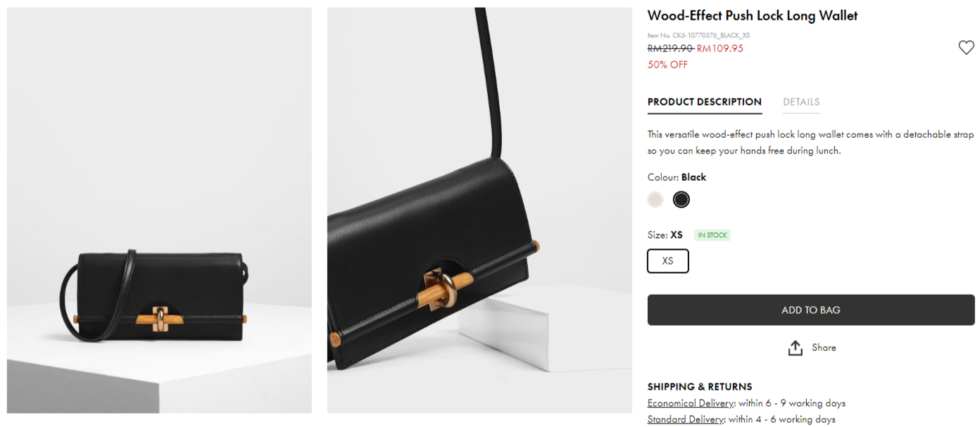The image size is (980, 427).
Task: Select size XS option
Action: pos(667,261)
